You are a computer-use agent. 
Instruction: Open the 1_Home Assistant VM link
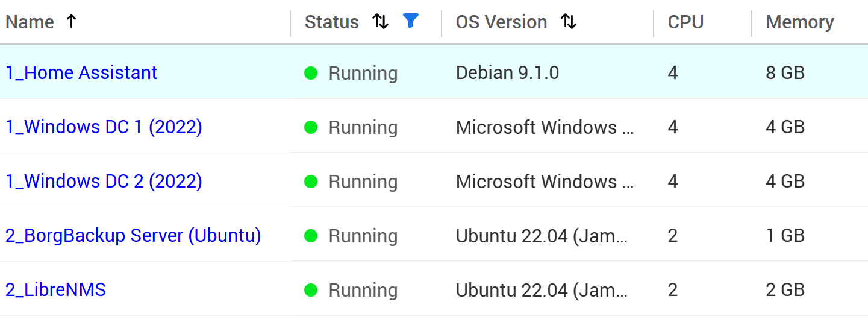click(x=81, y=73)
